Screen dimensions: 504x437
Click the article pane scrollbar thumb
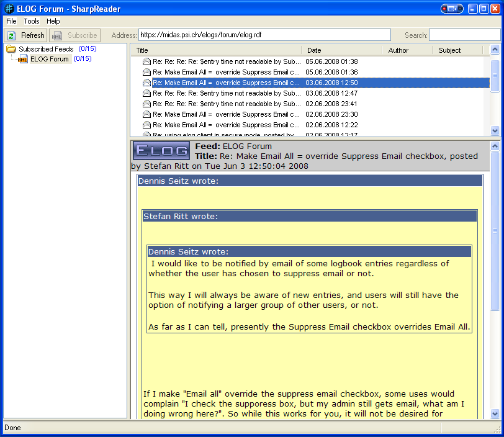pos(495,231)
